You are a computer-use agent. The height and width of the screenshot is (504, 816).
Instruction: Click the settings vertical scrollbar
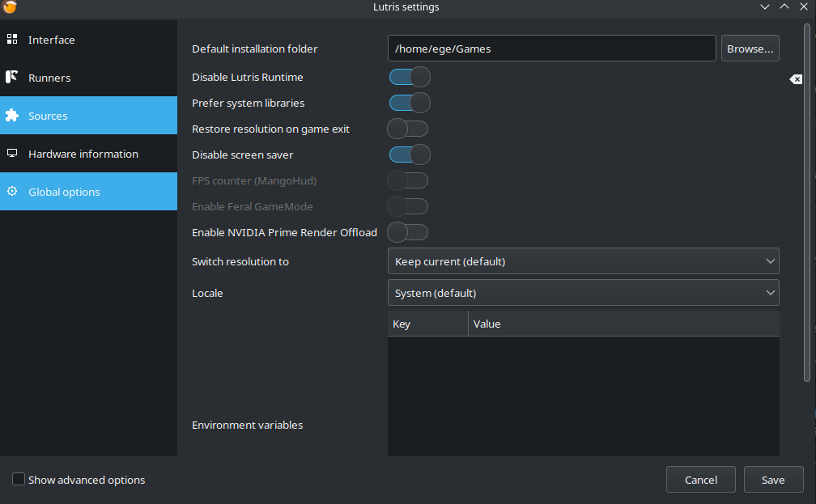pyautogui.click(x=806, y=203)
